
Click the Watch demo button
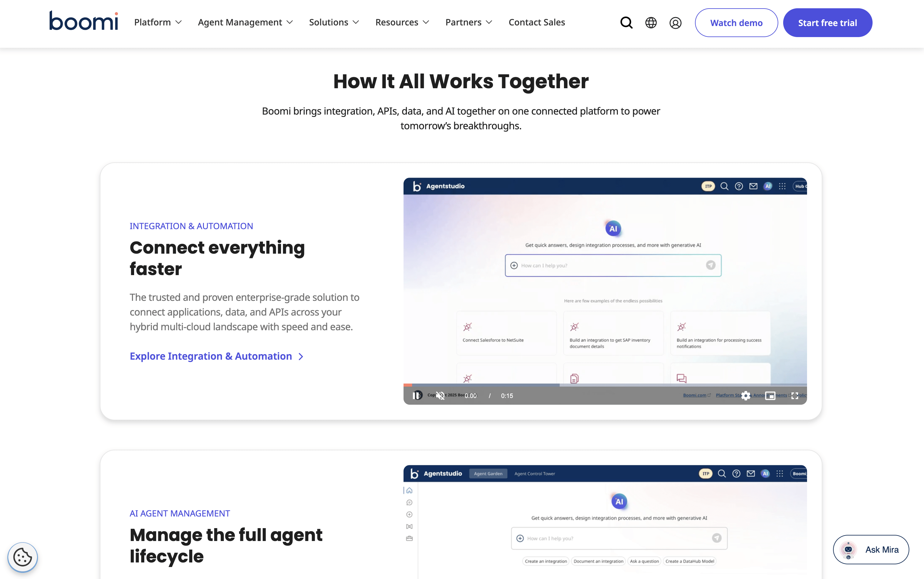(x=736, y=23)
